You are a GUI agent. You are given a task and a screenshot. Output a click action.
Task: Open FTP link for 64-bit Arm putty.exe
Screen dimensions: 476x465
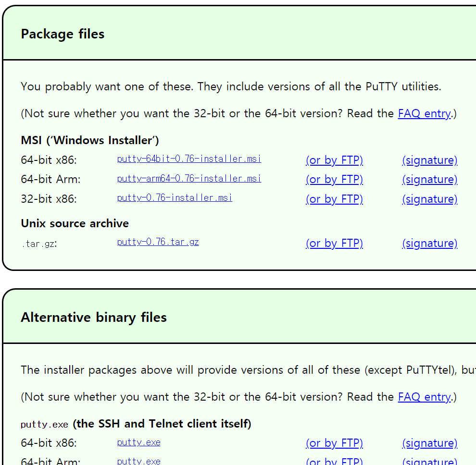(x=334, y=461)
